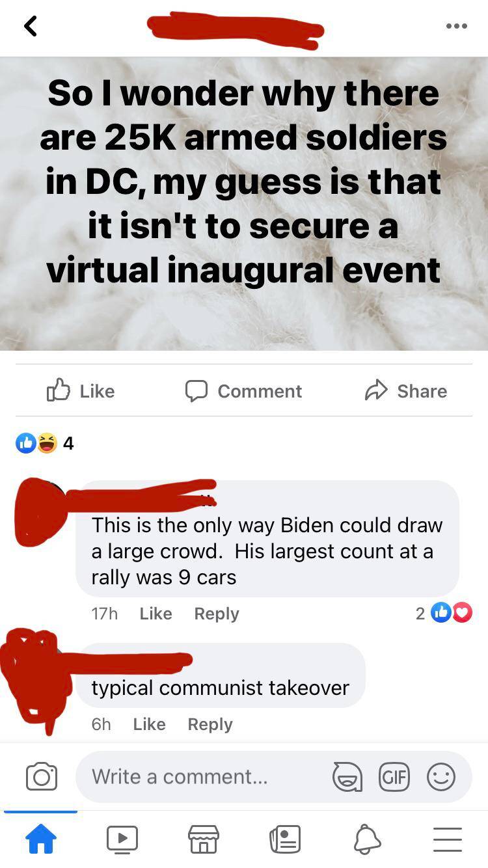
Task: Tap the Comment button under the post
Action: pyautogui.click(x=243, y=390)
